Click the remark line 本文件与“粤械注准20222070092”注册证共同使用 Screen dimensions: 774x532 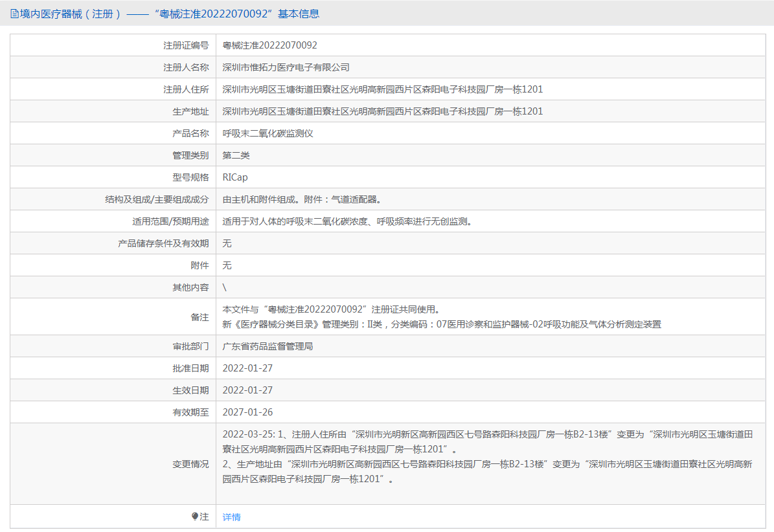[x=331, y=309]
